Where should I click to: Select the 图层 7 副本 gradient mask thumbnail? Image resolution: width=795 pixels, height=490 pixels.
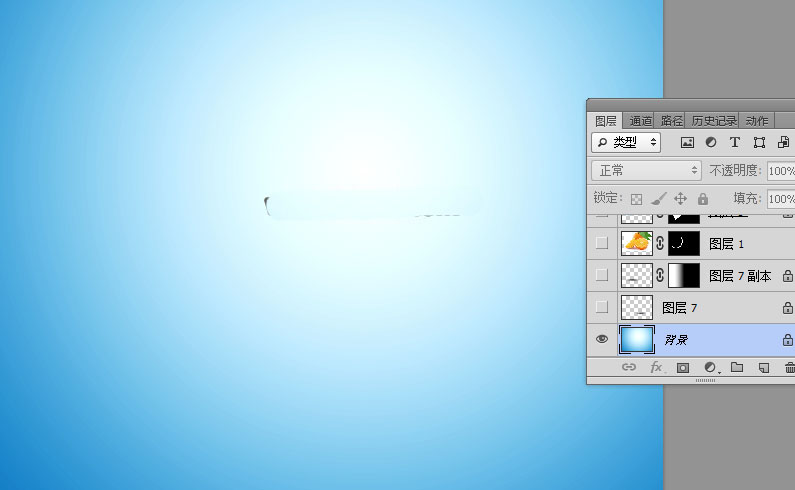(x=684, y=275)
